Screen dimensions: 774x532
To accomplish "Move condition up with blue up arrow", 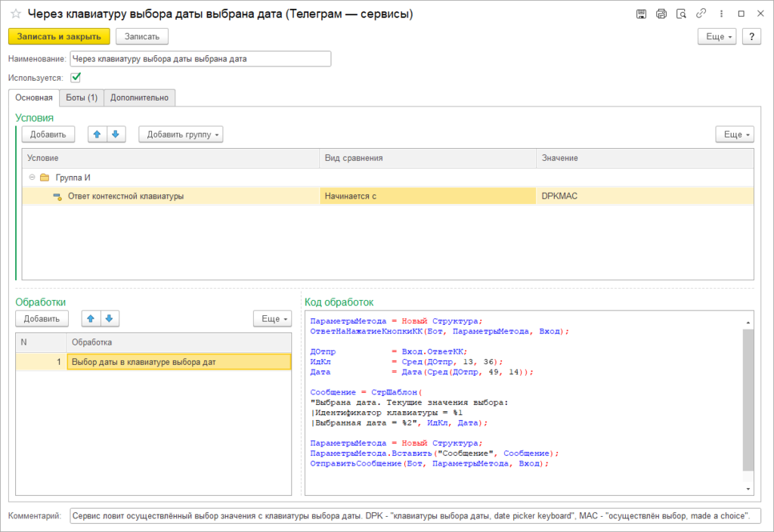I will tap(98, 135).
